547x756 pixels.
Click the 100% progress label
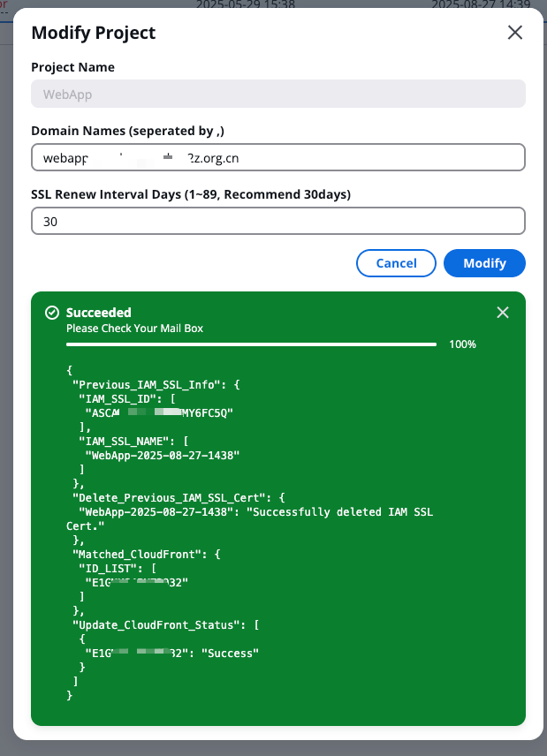[x=462, y=344]
